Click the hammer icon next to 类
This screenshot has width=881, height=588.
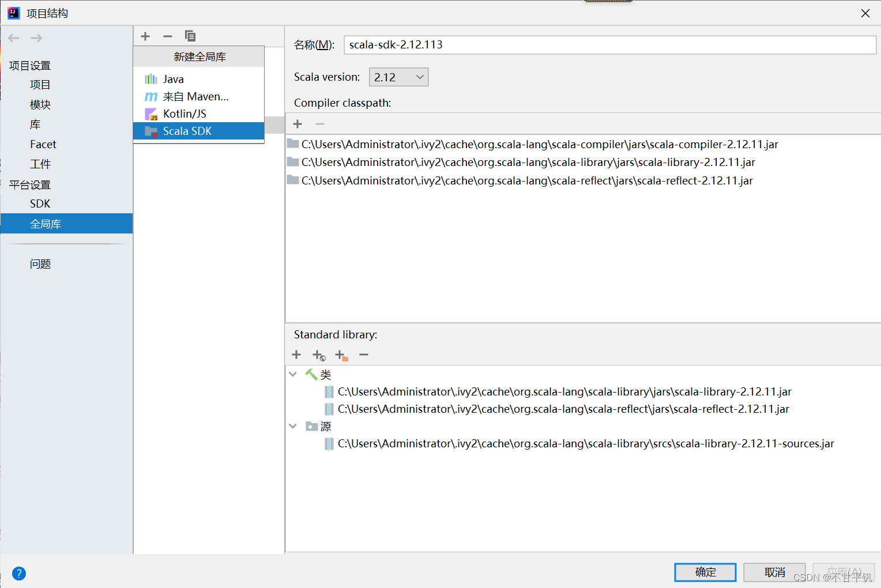(311, 374)
